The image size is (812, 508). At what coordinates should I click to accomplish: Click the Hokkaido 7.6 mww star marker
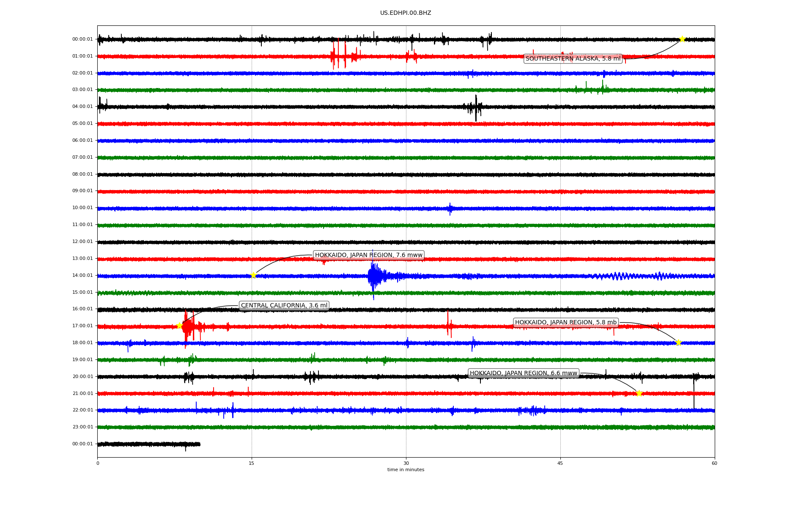pyautogui.click(x=253, y=275)
